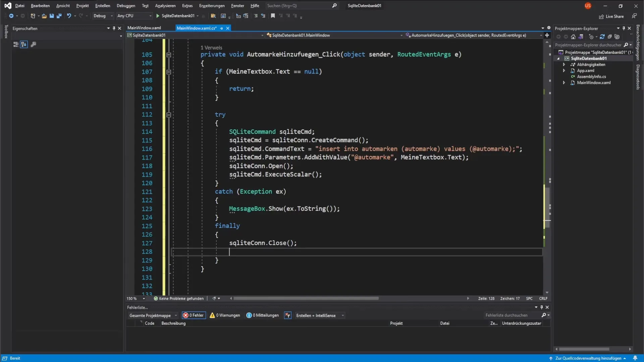Open the Erstellen + IntelliSense dropdown
Screen dimensions: 644x362
(x=320, y=315)
